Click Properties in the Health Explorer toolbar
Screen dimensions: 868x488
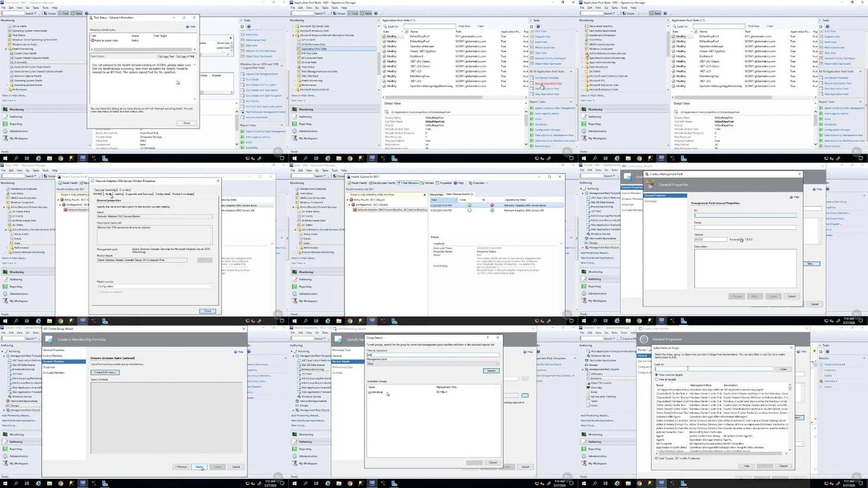click(x=444, y=183)
